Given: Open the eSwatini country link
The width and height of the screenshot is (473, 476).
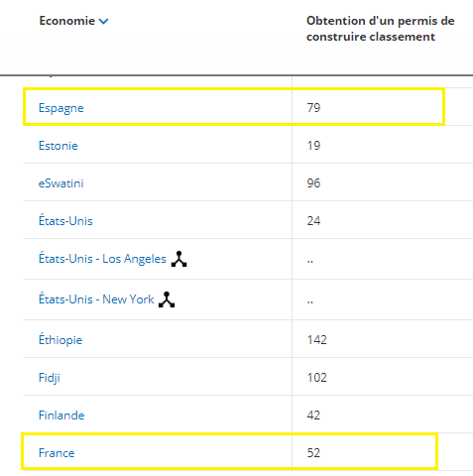Looking at the screenshot, I should [x=61, y=183].
